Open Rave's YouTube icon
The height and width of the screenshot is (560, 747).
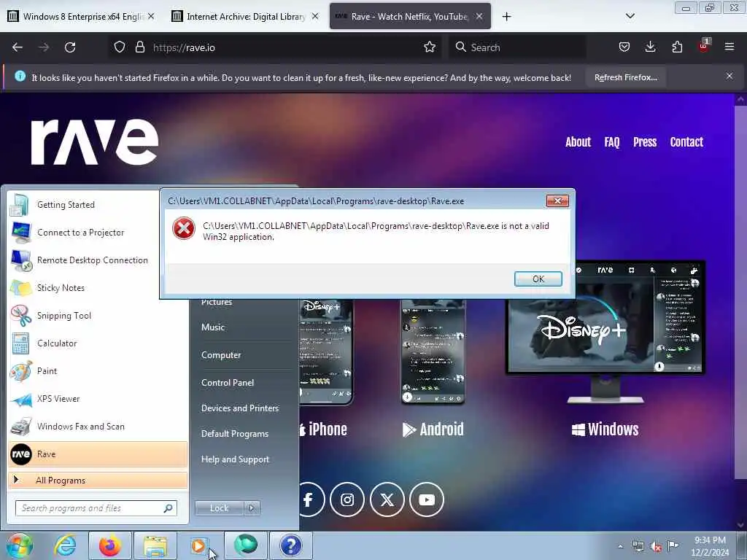click(426, 499)
